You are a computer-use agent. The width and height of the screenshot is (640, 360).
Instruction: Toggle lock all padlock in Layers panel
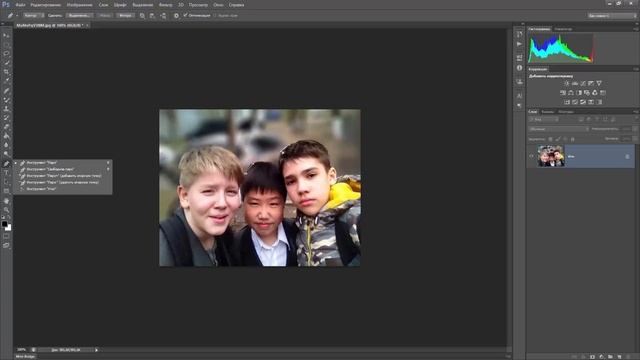pos(573,139)
